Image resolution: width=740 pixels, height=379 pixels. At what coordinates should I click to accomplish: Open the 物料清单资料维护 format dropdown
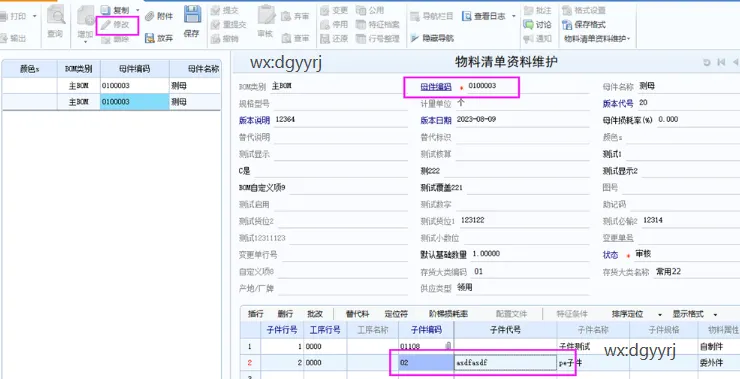coord(597,39)
